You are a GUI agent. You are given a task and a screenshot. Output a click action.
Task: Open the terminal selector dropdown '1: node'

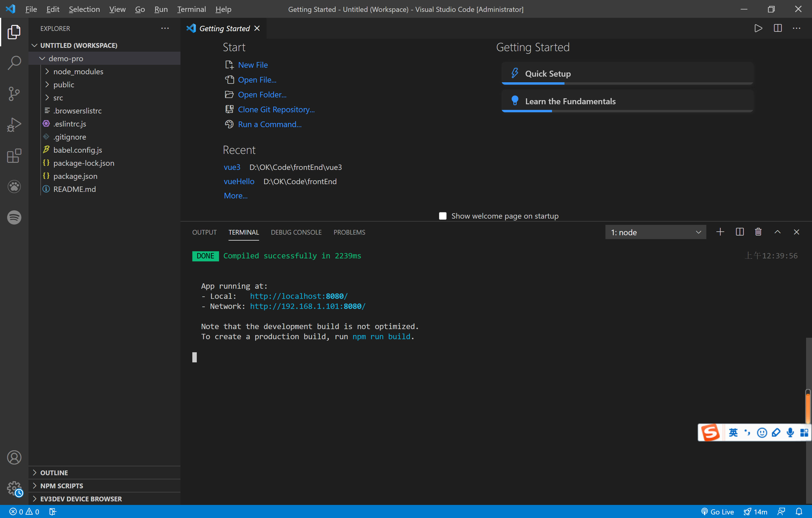[x=655, y=233]
